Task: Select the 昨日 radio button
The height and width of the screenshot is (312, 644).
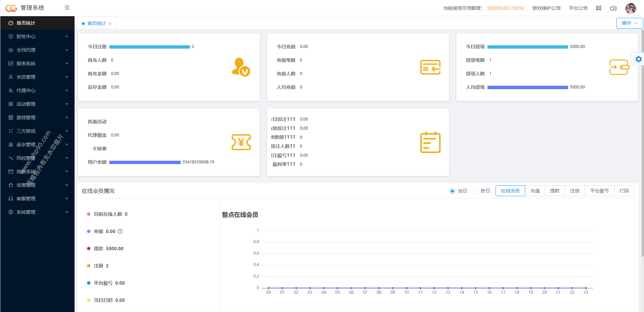Action: pyautogui.click(x=475, y=191)
